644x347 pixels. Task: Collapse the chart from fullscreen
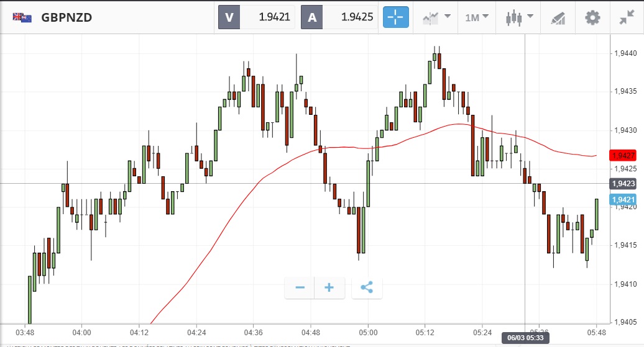[x=627, y=17]
